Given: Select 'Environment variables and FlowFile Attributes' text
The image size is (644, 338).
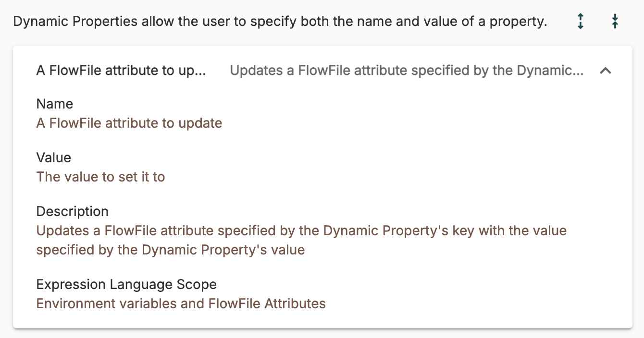Looking at the screenshot, I should pos(181,304).
